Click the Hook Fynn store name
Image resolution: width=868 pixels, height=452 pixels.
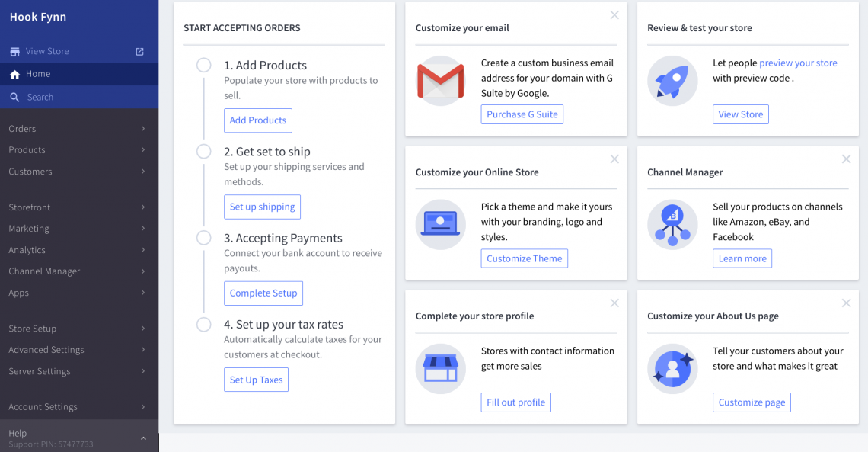[x=38, y=18]
